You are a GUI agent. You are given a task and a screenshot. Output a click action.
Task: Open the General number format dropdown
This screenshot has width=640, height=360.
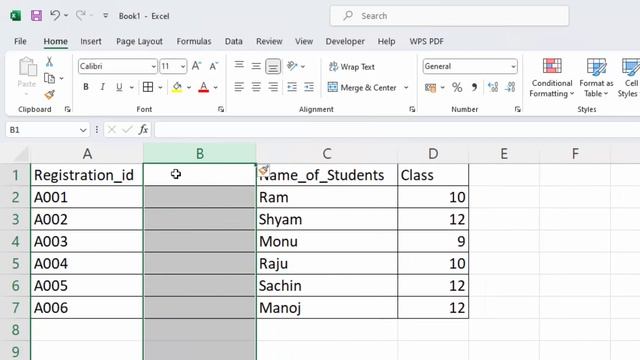pos(470,66)
